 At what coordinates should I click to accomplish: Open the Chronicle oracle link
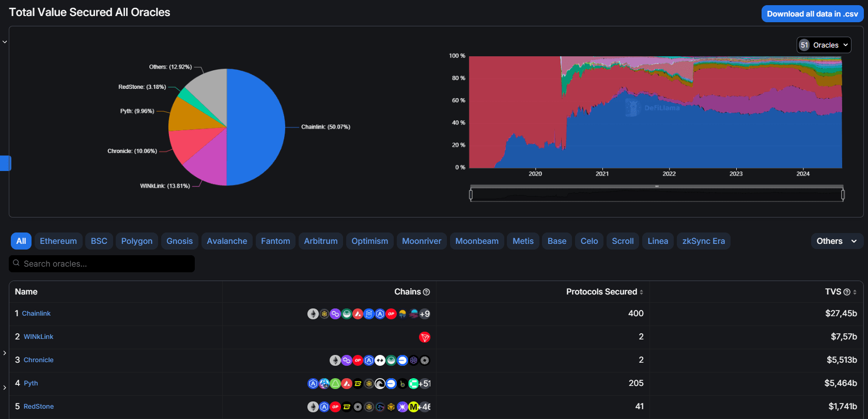pyautogui.click(x=39, y=360)
